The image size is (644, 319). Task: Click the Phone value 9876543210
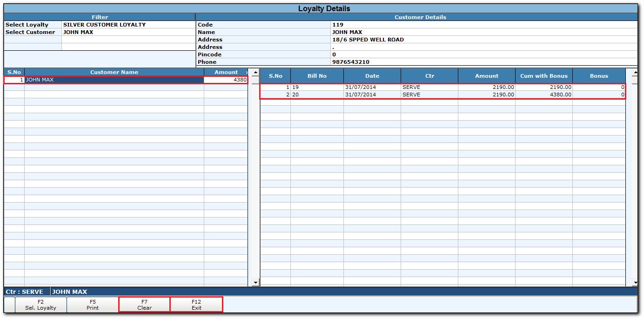pos(351,62)
